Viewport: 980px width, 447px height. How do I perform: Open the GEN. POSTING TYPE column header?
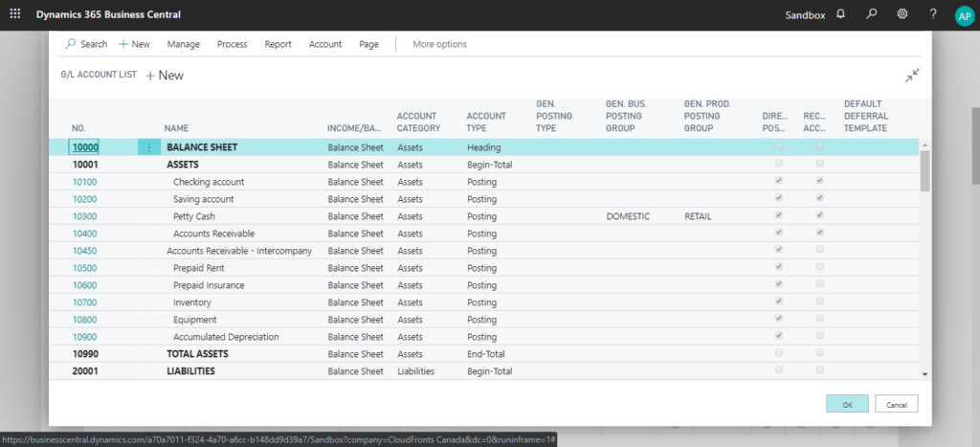[554, 116]
